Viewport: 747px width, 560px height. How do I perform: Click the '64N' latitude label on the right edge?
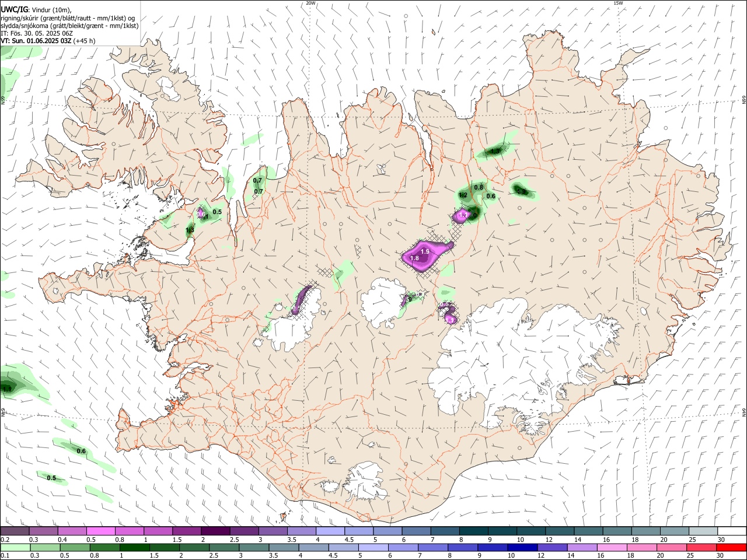(x=743, y=412)
